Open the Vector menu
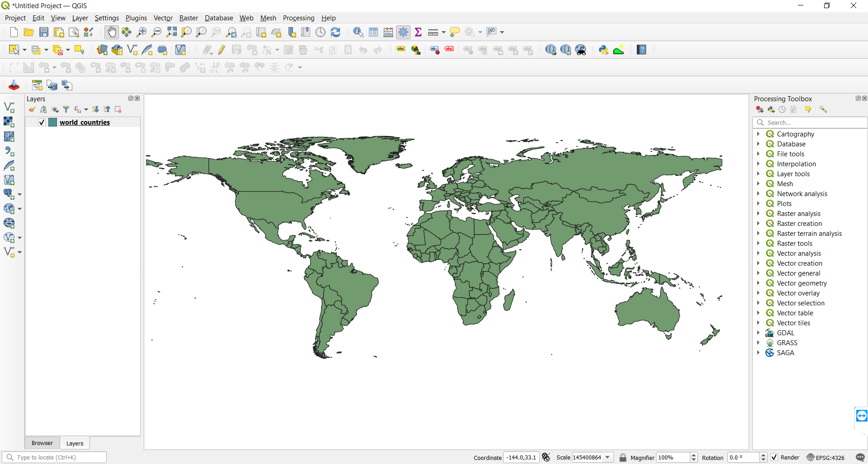 click(x=163, y=18)
